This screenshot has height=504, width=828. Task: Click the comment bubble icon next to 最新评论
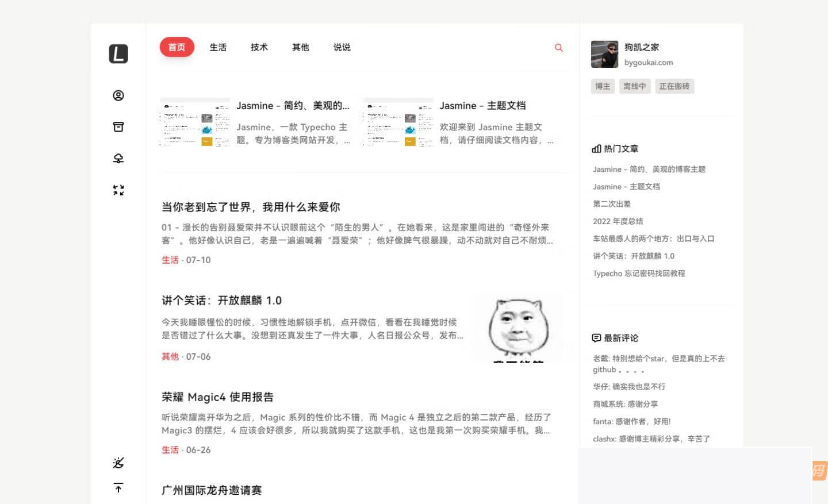coord(596,338)
